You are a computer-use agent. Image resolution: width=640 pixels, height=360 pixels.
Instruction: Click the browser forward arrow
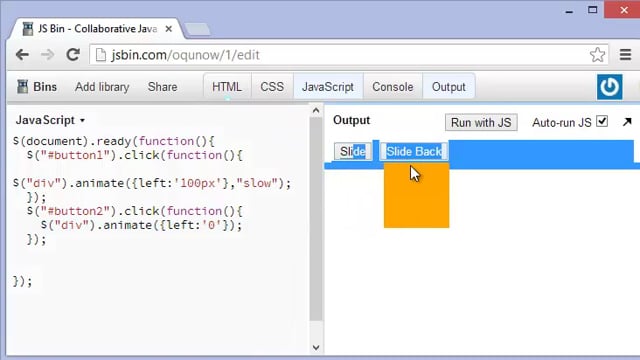pos(47,55)
